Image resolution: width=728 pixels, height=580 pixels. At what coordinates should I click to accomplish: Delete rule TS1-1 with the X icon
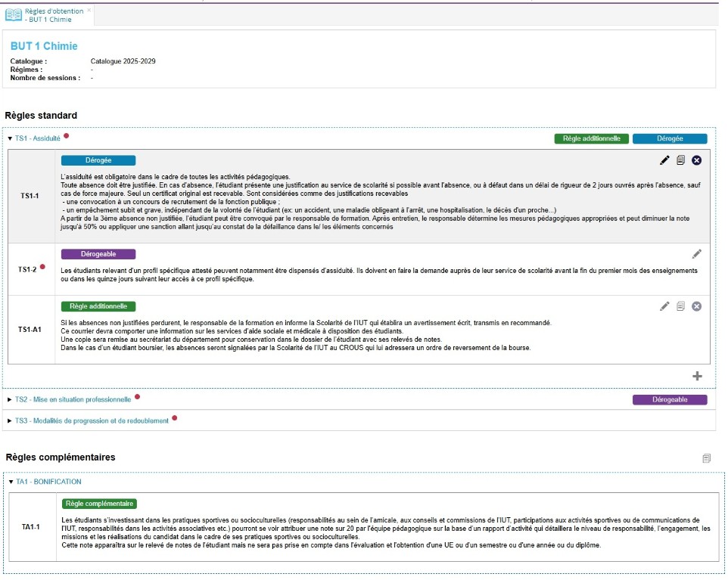pyautogui.click(x=697, y=160)
